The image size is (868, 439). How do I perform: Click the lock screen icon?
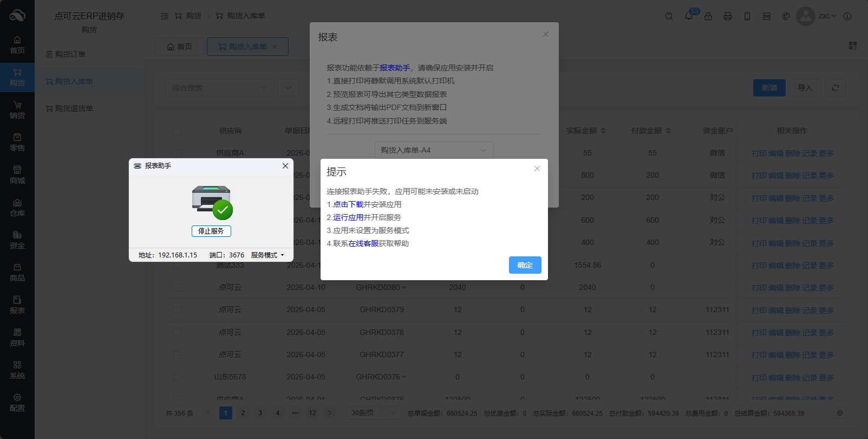(x=708, y=16)
